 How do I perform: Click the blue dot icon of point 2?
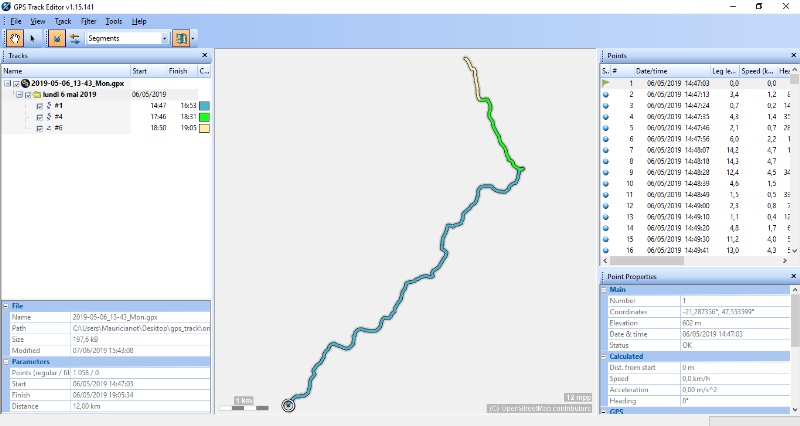(606, 94)
